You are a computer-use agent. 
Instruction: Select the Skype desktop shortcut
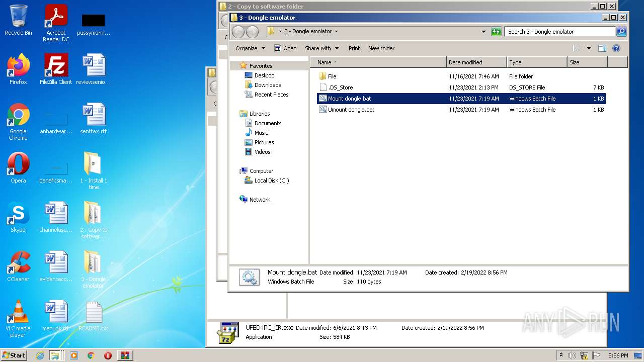18,217
